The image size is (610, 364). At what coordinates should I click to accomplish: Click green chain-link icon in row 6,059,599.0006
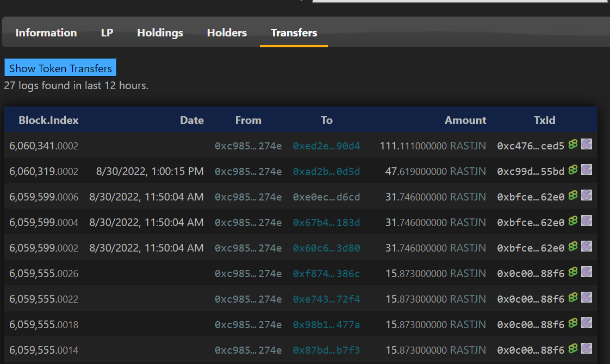[572, 195]
